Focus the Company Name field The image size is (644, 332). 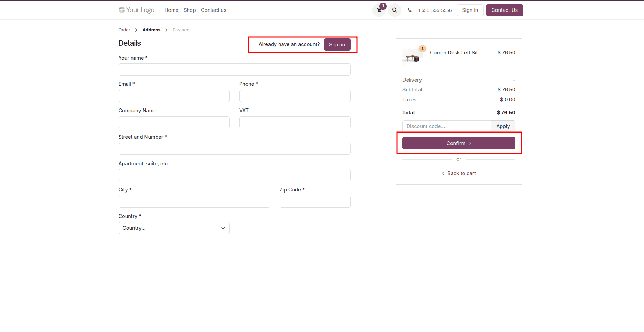pyautogui.click(x=174, y=122)
